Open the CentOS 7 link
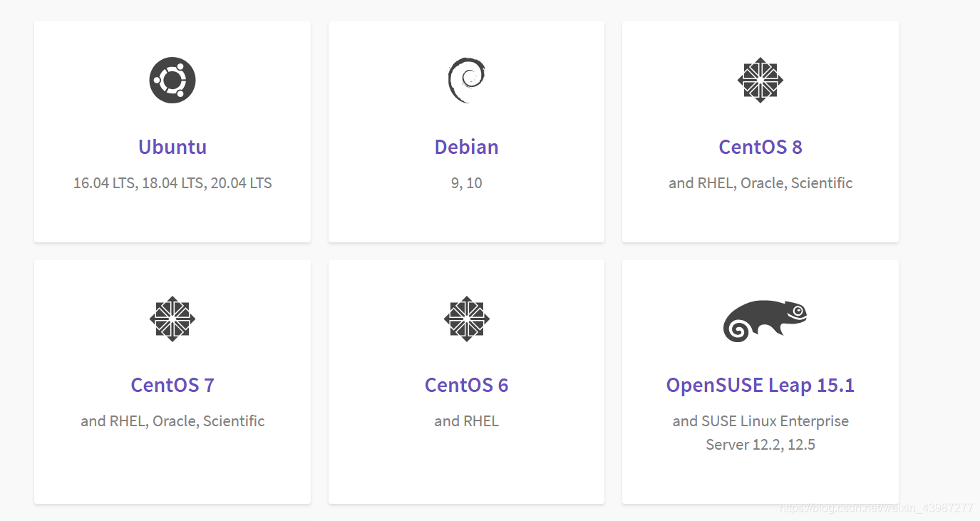 coord(172,385)
